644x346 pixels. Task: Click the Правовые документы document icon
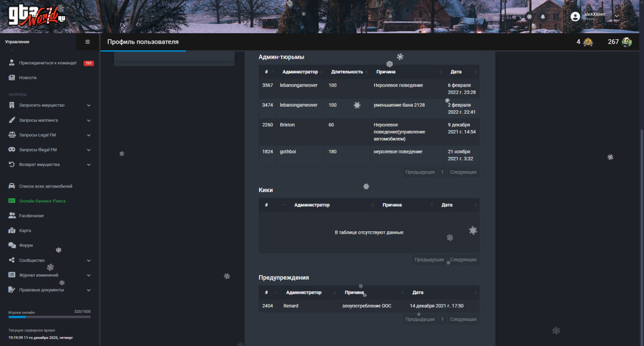[x=12, y=290]
